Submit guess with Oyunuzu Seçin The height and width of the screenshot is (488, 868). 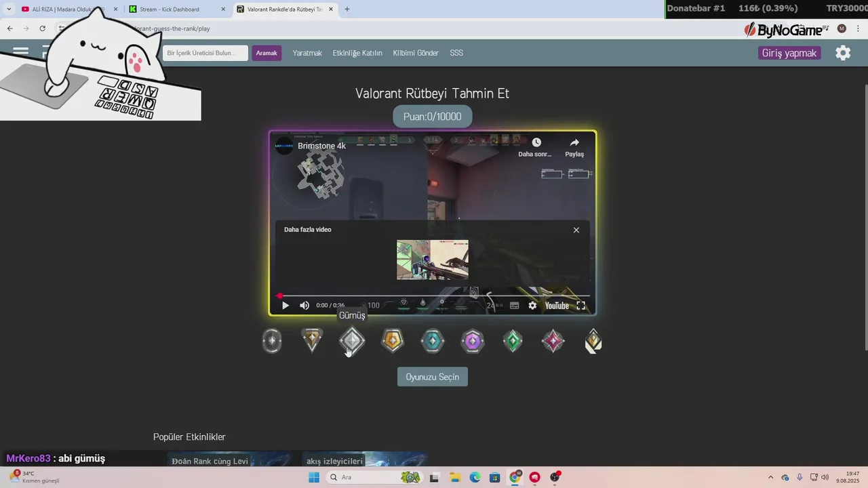[x=433, y=377]
